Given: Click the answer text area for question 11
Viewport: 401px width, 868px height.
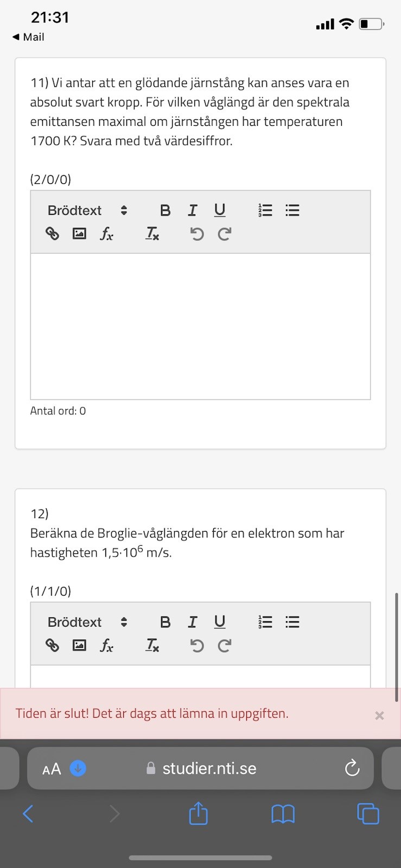Looking at the screenshot, I should click(200, 326).
